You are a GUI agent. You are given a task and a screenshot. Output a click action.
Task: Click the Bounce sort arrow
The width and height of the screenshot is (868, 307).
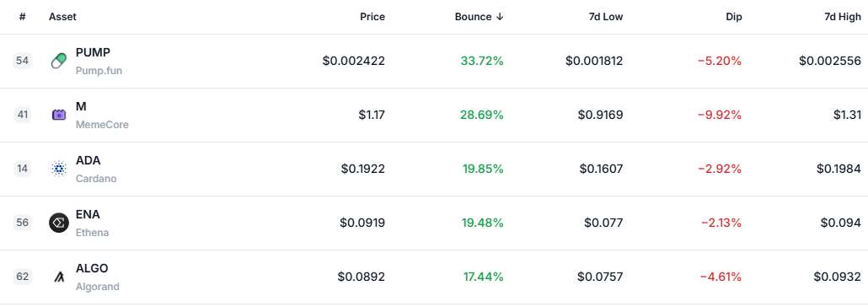[500, 17]
